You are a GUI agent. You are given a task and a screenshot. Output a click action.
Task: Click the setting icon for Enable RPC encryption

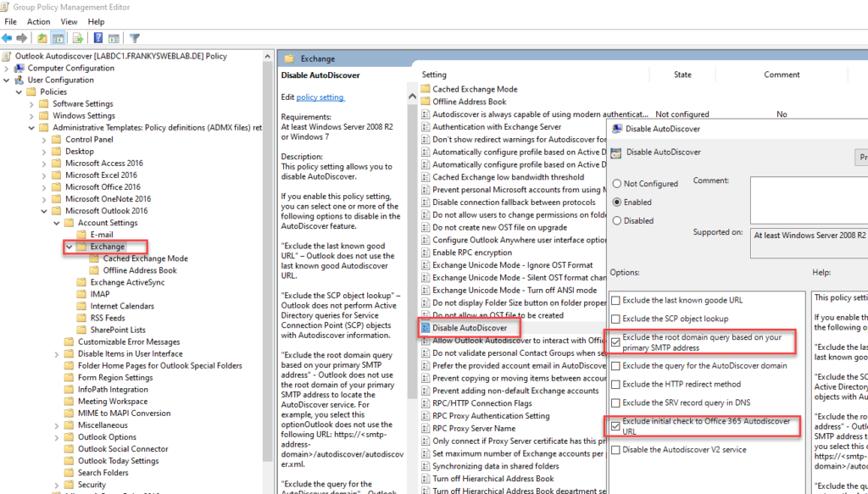(426, 253)
